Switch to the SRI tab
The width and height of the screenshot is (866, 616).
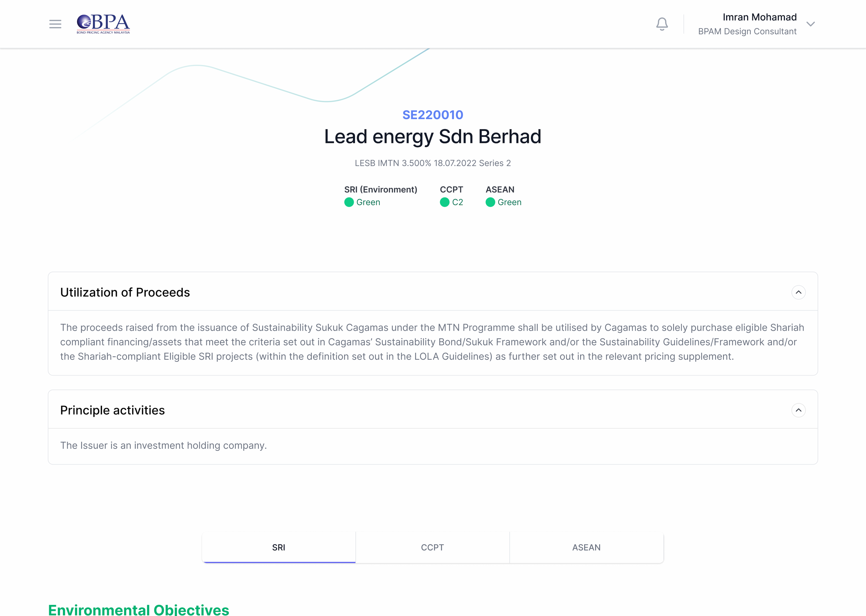coord(279,547)
